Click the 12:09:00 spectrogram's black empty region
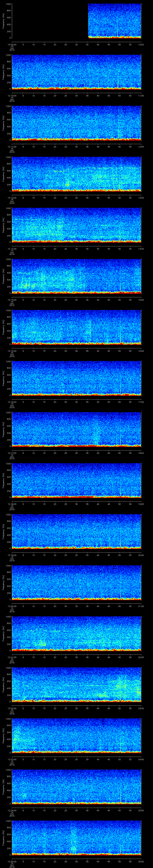 [50, 21]
